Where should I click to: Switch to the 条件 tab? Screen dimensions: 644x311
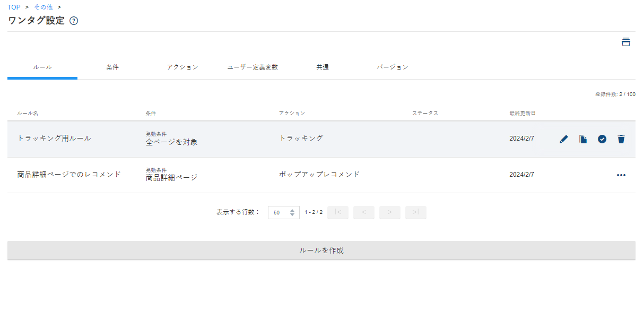112,67
